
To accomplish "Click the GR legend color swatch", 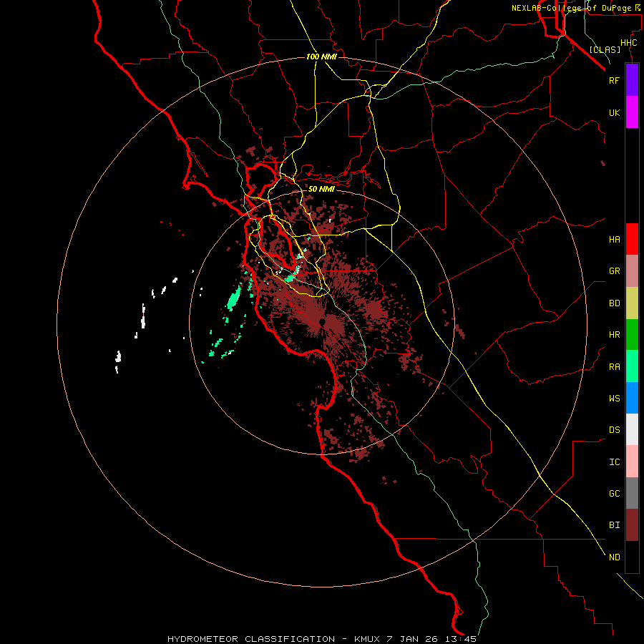I will [x=632, y=271].
